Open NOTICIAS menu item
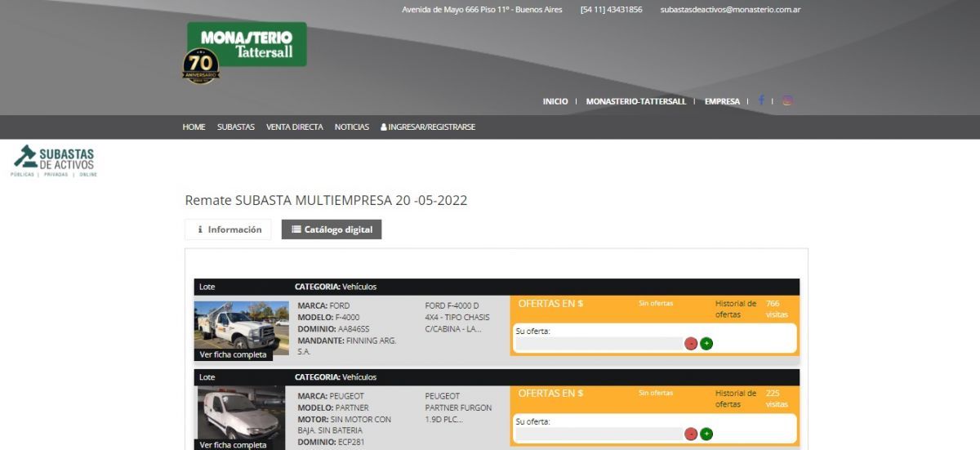The image size is (980, 450). pos(352,127)
